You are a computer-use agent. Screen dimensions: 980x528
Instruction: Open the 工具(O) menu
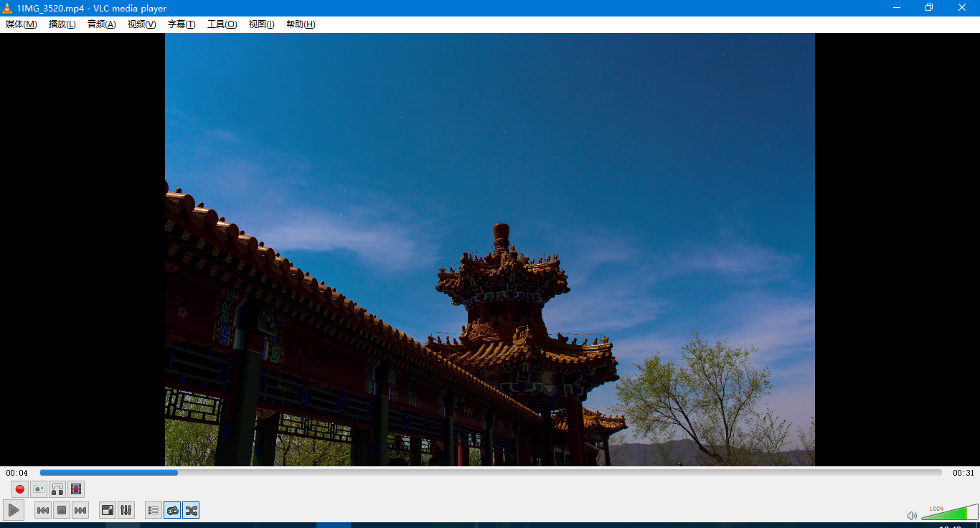(x=222, y=24)
